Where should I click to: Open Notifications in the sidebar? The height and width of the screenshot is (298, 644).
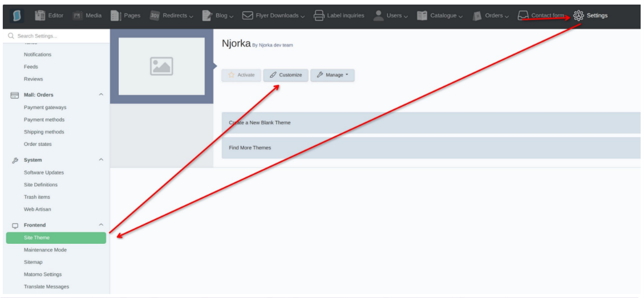(38, 55)
